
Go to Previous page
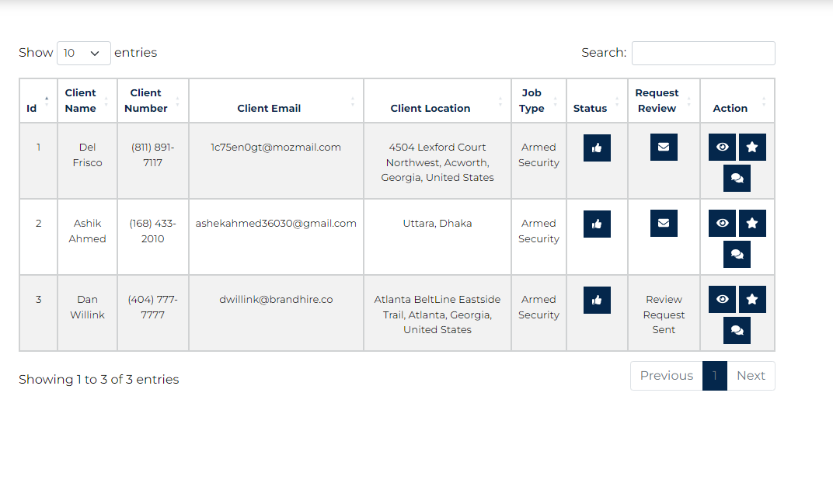[x=666, y=376]
